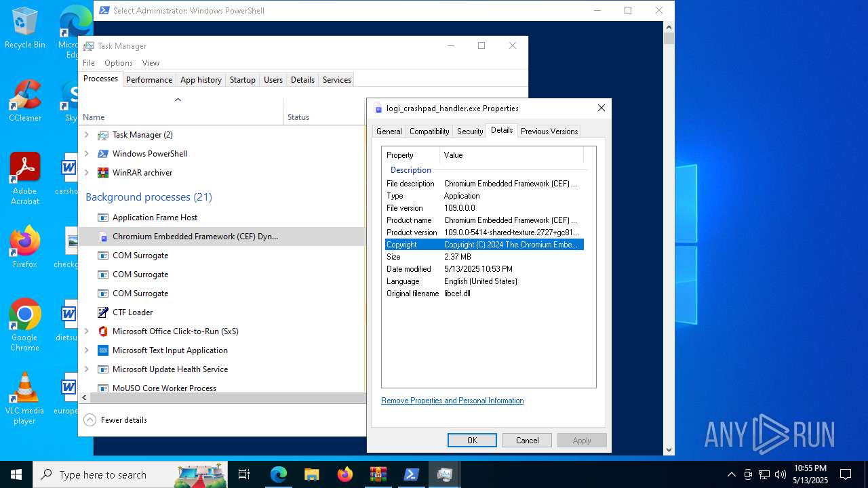Show hidden system tray icons

click(x=731, y=474)
